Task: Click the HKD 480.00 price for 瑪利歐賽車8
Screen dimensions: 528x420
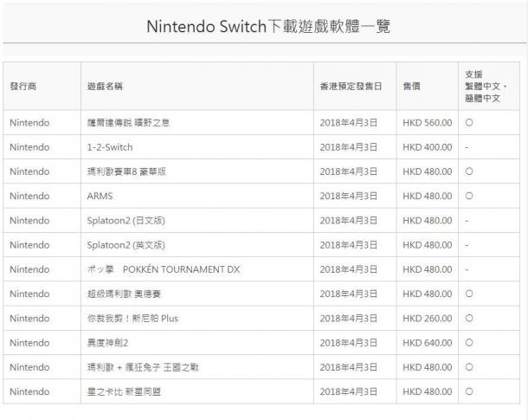Action: tap(428, 171)
